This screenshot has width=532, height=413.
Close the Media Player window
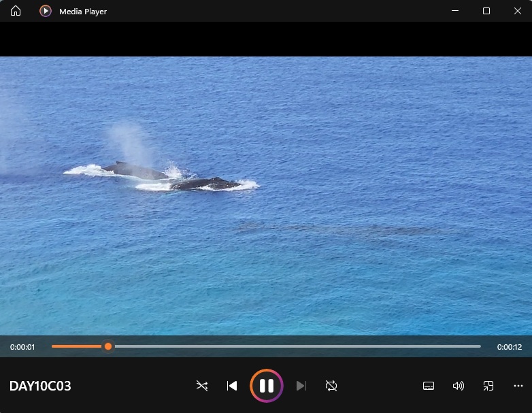coord(517,11)
